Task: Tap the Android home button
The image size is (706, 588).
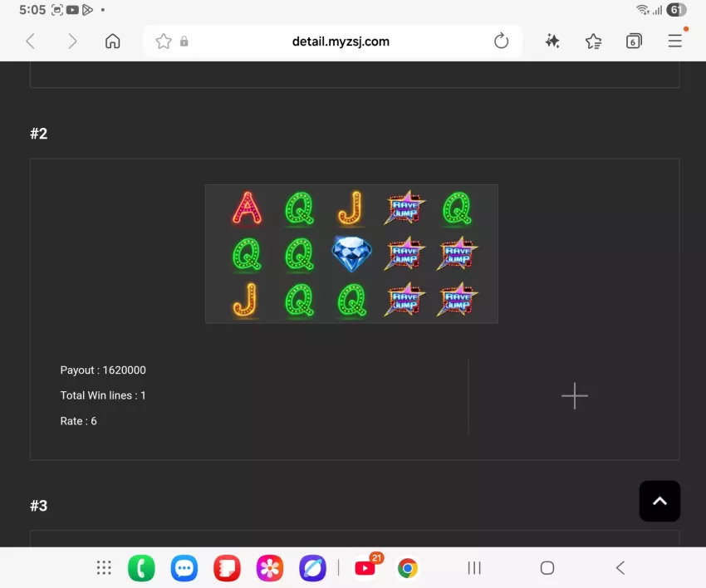Action: [x=547, y=568]
